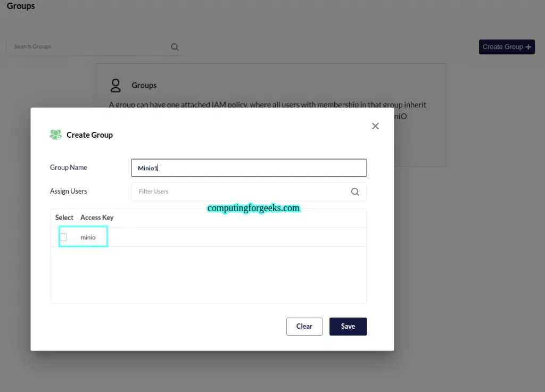This screenshot has height=392, width=545.
Task: Clear the Create Group form
Action: pyautogui.click(x=304, y=327)
